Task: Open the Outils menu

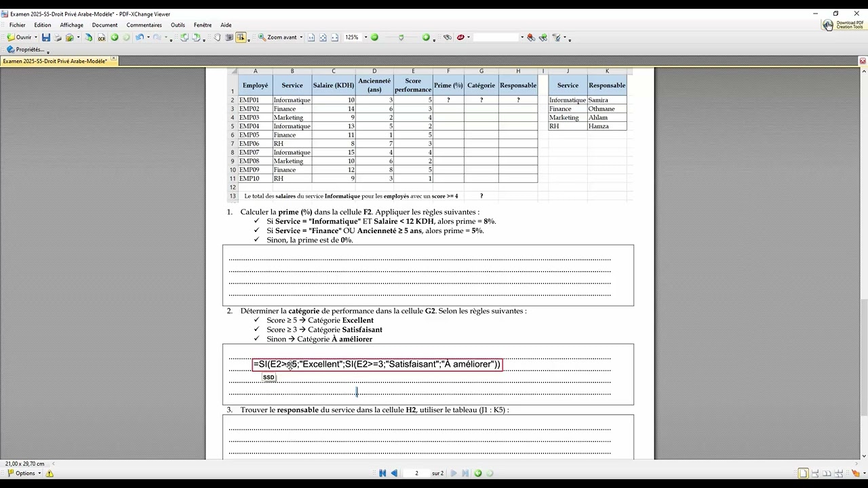Action: click(x=178, y=25)
